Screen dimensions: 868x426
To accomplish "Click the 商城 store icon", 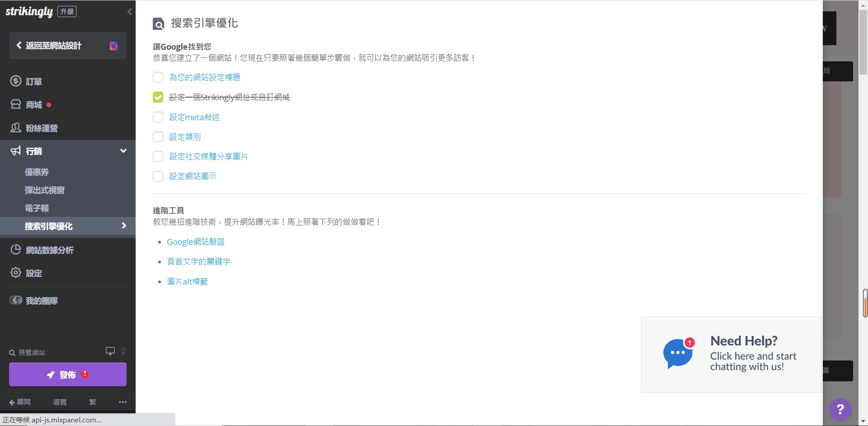I will click(16, 104).
